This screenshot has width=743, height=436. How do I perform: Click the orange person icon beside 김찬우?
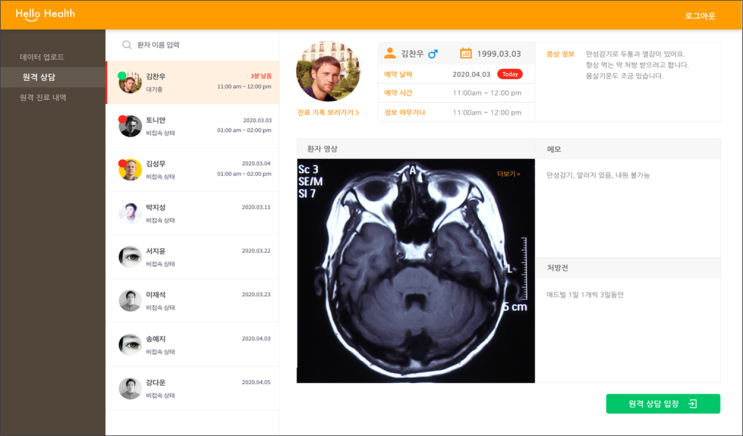coord(390,53)
